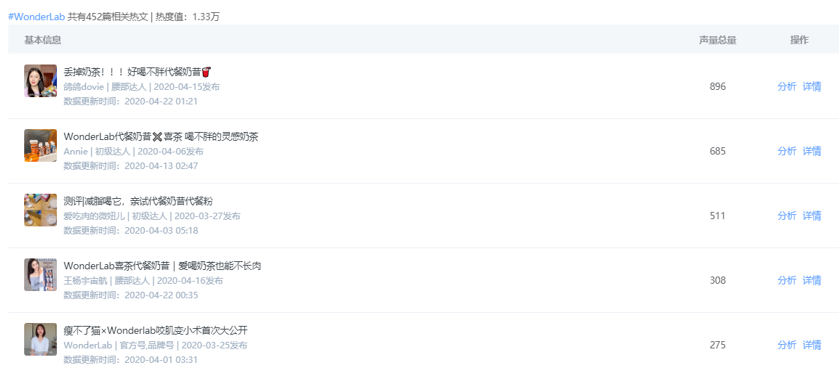The image size is (839, 376).
Task: Open 详情 for the 275 volume article
Action: [x=812, y=345]
